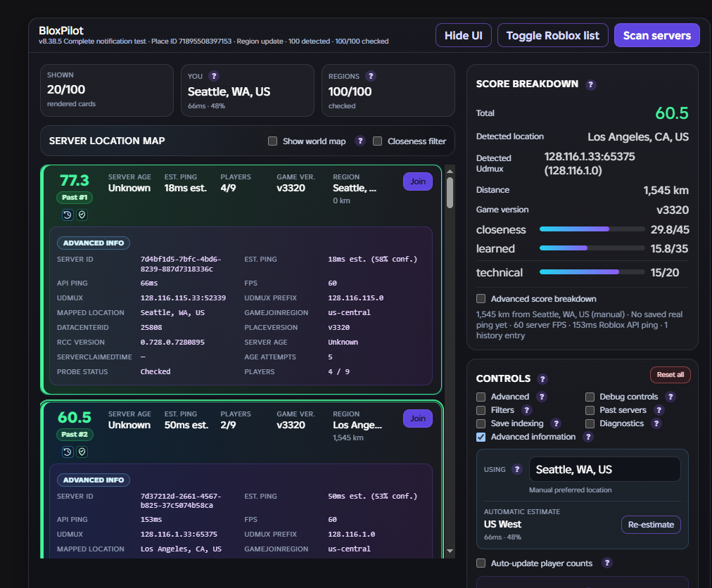This screenshot has height=588, width=712.
Task: Click the Seattle, WA, US location field
Action: pos(604,470)
